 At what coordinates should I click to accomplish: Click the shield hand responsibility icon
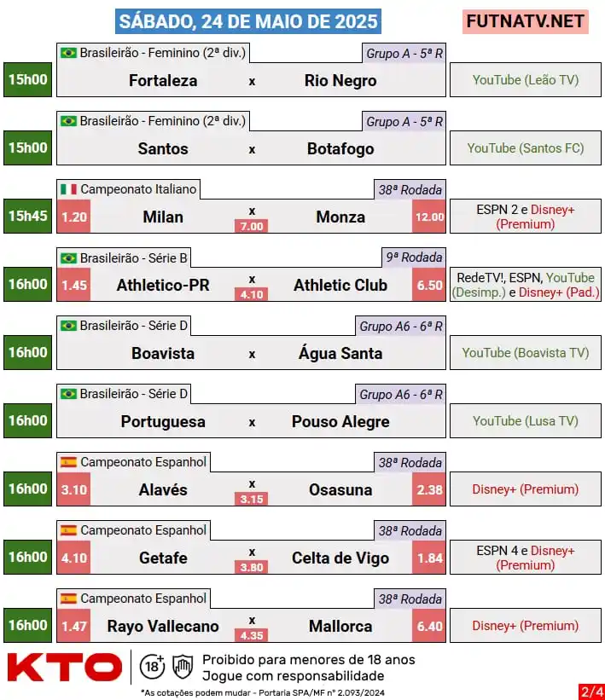183,667
